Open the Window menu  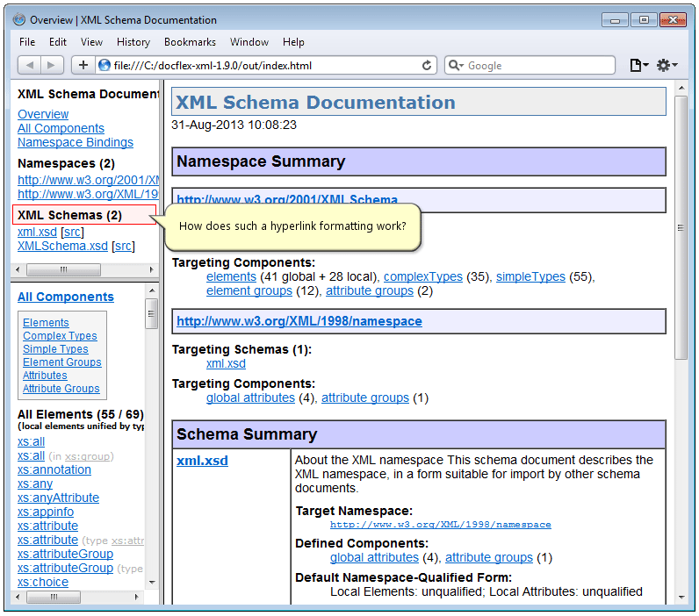(x=249, y=41)
